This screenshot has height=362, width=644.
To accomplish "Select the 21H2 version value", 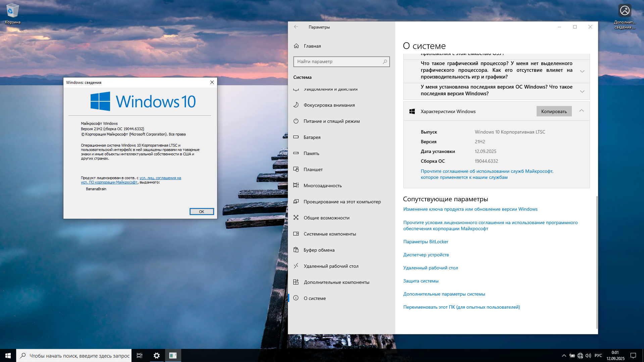I will pyautogui.click(x=480, y=142).
